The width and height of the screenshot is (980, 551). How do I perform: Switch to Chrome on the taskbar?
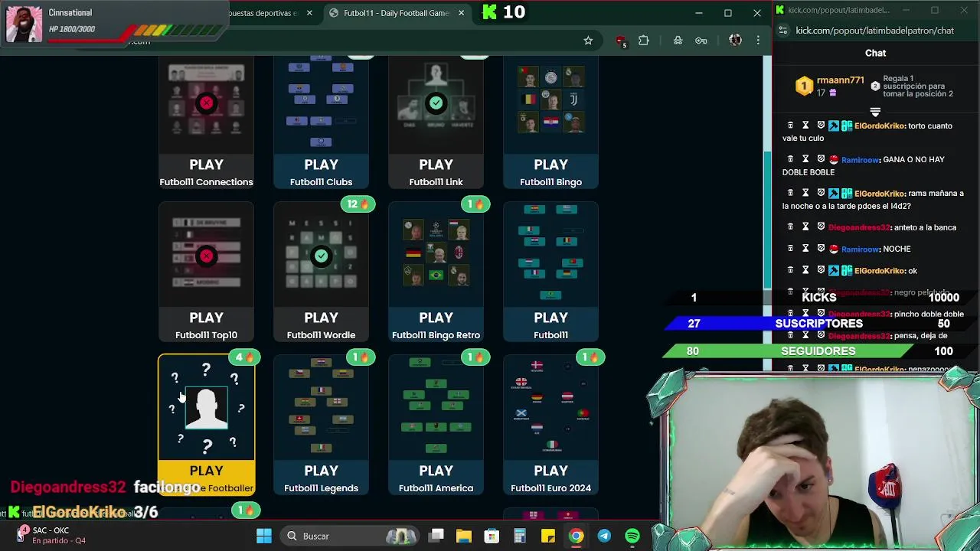[576, 536]
